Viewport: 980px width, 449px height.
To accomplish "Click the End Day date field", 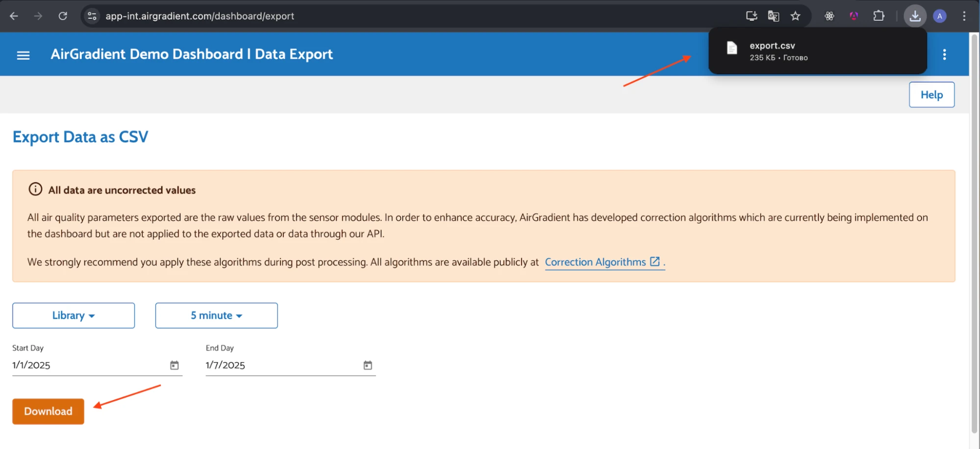I will pos(291,365).
